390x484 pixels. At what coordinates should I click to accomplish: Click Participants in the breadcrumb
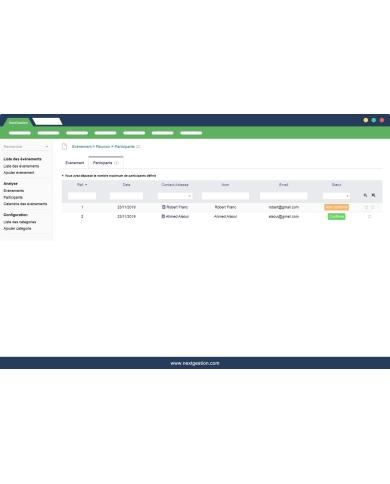coord(125,147)
